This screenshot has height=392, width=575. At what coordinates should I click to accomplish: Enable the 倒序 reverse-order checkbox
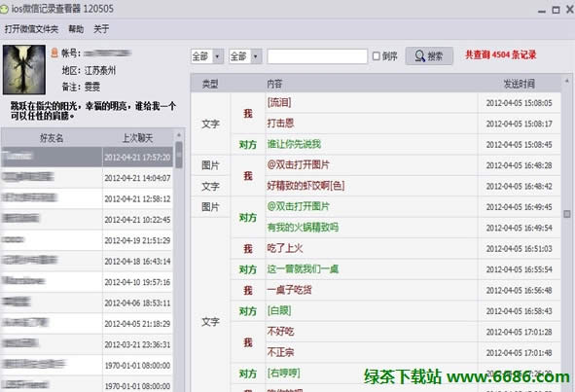pos(376,55)
